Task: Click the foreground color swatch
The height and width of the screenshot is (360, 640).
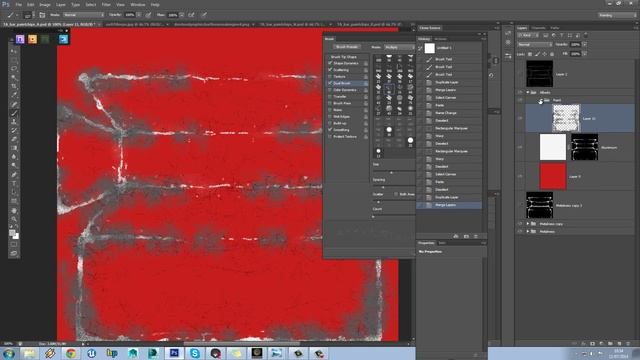Action: (12, 233)
